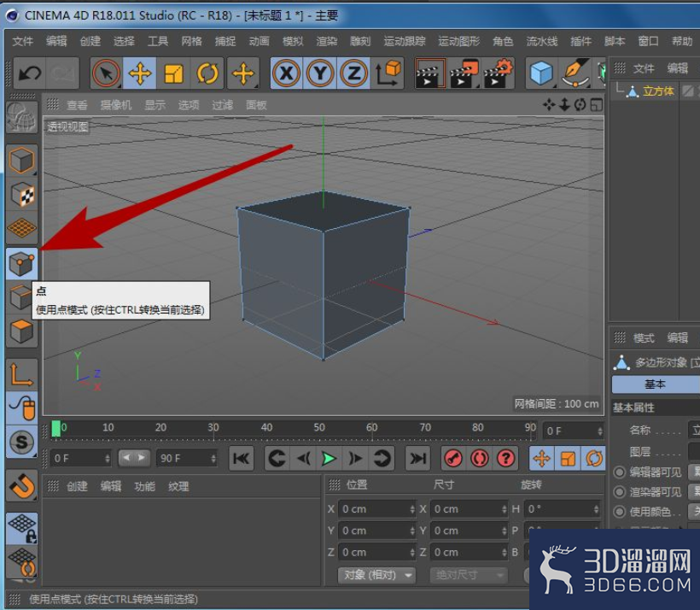The width and height of the screenshot is (700, 610).
Task: Render to Picture Viewer icon
Action: pos(464,73)
